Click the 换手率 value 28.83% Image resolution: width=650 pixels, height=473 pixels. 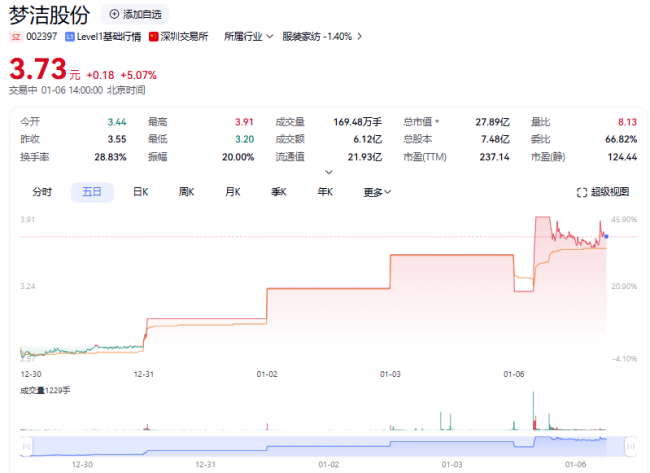tap(110, 157)
